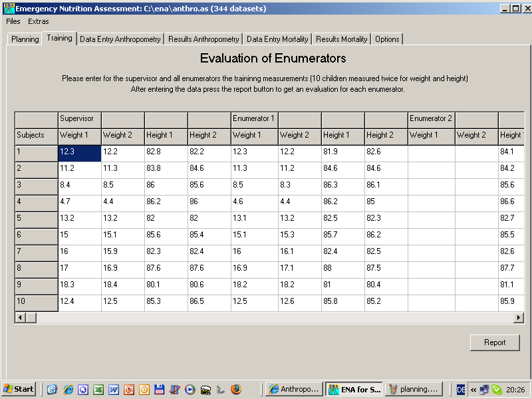The width and height of the screenshot is (532, 399).
Task: Click the blue floppy disk quick launch icon
Action: coord(159,390)
